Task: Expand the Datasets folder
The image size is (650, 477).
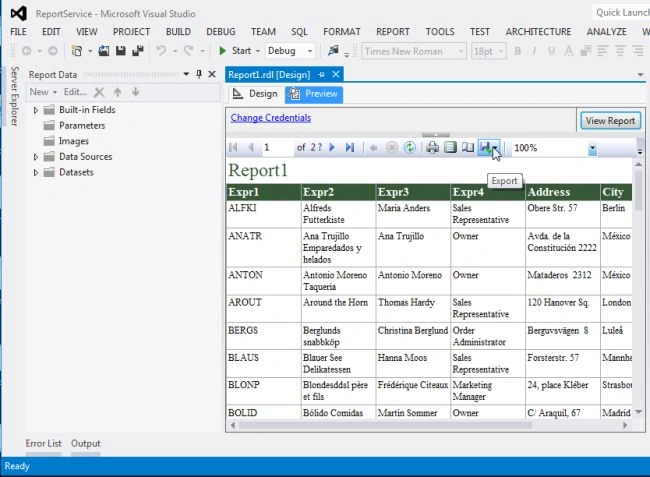Action: tap(36, 172)
